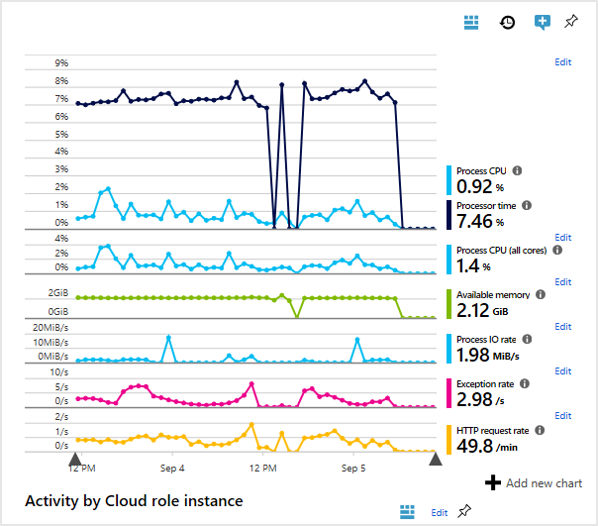Click info icon next to Available memory
Screen dimensions: 598x526
(540, 294)
